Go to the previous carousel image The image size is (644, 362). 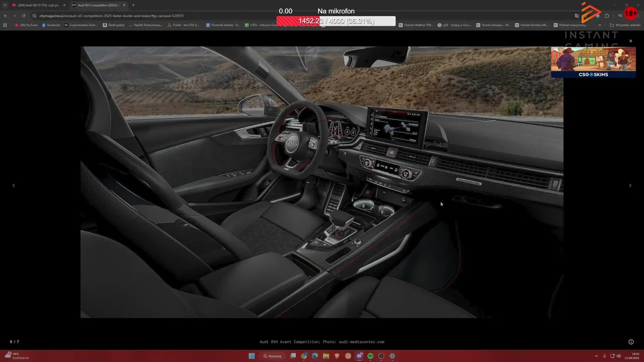pyautogui.click(x=14, y=186)
